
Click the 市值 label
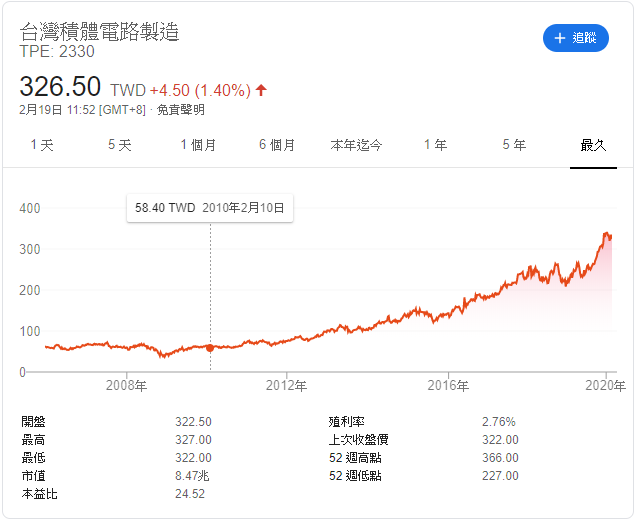(x=33, y=476)
